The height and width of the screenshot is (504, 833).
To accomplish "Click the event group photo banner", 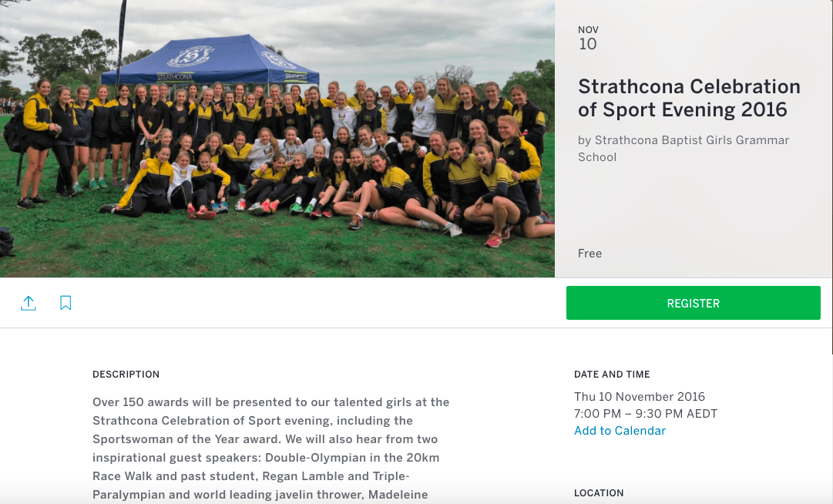I will pos(277,139).
